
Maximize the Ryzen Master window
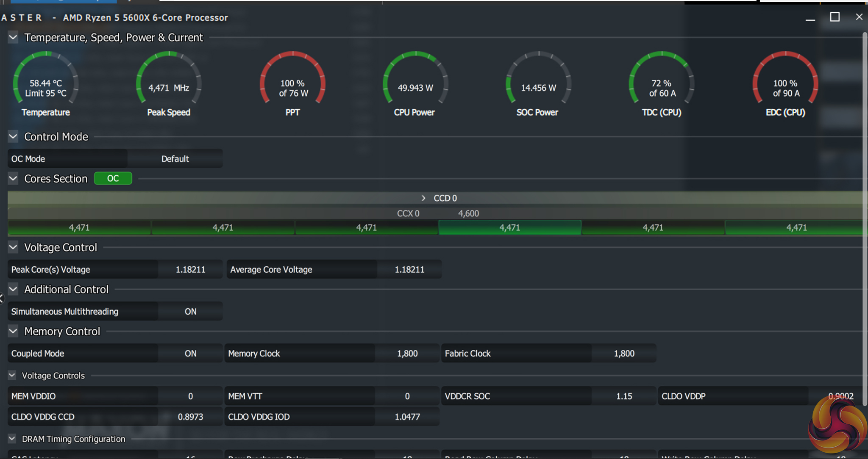click(x=835, y=17)
